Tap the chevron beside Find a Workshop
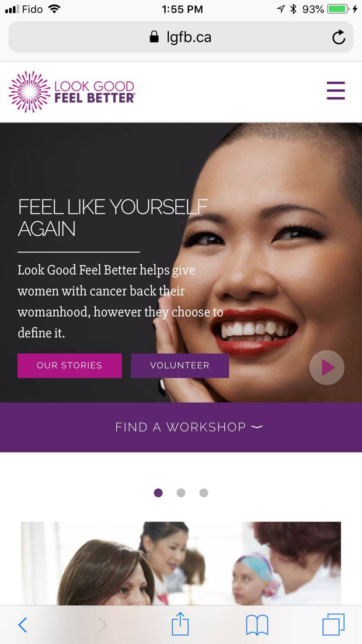This screenshot has width=362, height=644. (x=257, y=427)
